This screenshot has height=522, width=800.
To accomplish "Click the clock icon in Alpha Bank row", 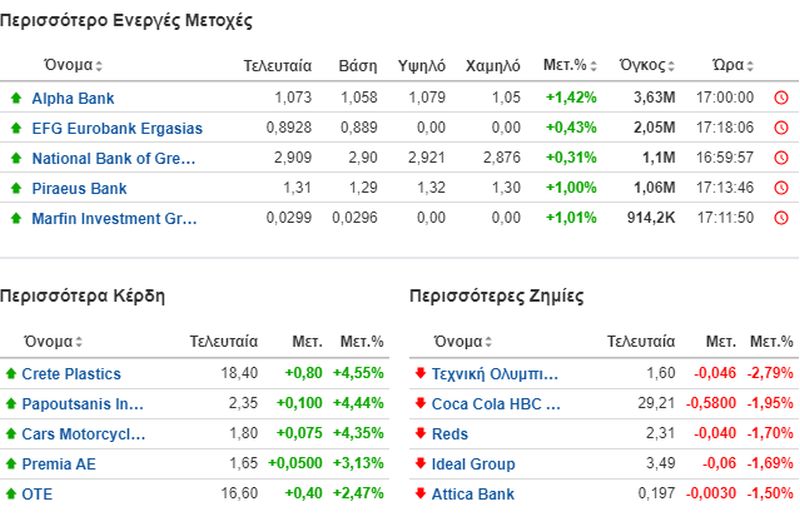I will (781, 97).
